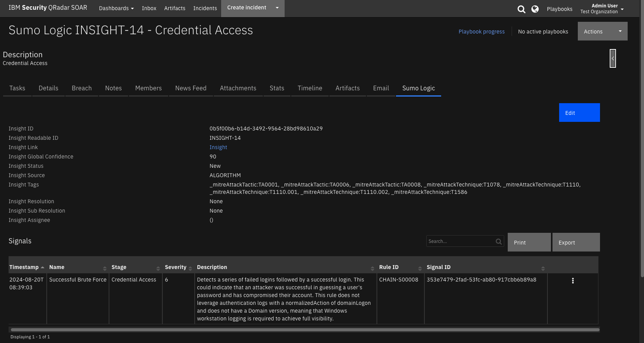
Task: Open the row actions kebab menu
Action: (573, 281)
